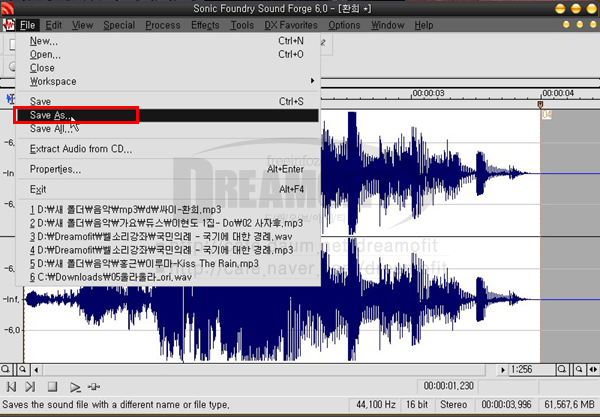Open the Window menu

(388, 25)
